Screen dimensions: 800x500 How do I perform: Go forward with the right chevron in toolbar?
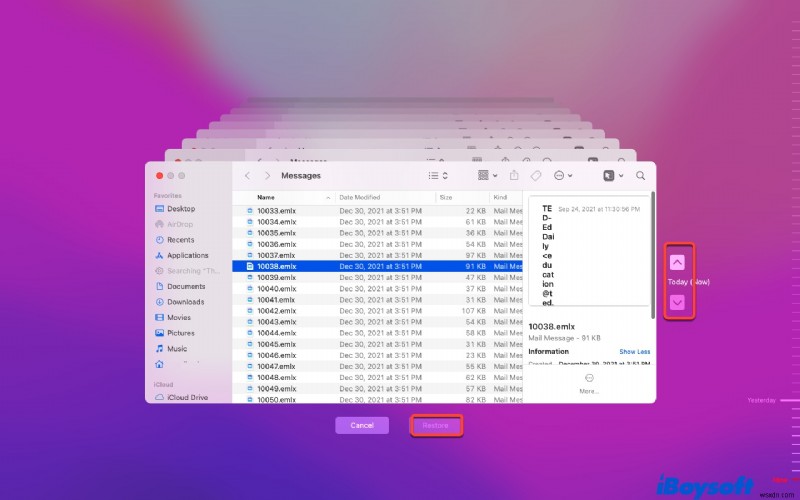(267, 176)
